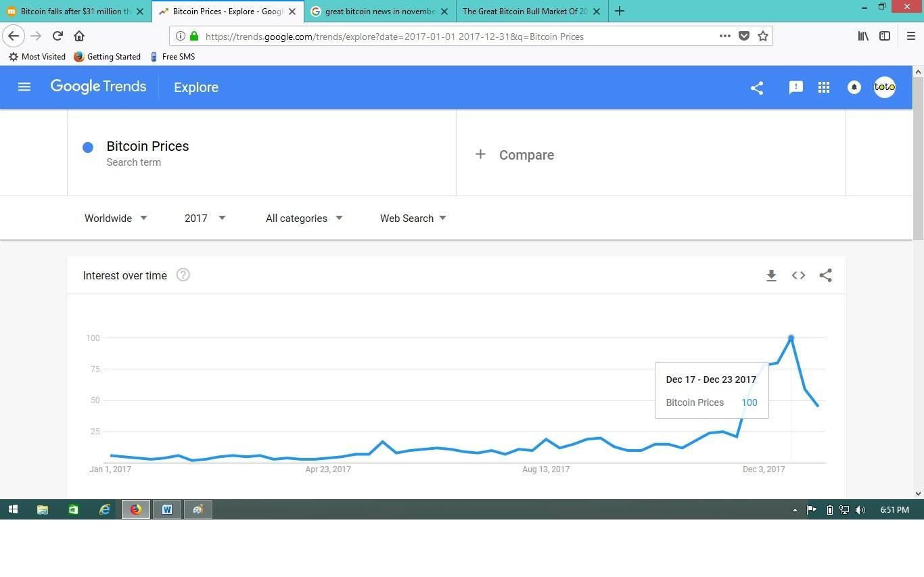Show hidden system tray icons
Image resolution: width=924 pixels, height=577 pixels.
pyautogui.click(x=795, y=510)
